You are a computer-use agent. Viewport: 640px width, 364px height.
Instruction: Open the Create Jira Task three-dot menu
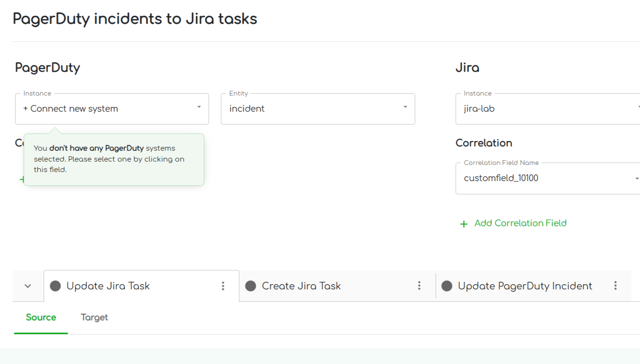(419, 286)
